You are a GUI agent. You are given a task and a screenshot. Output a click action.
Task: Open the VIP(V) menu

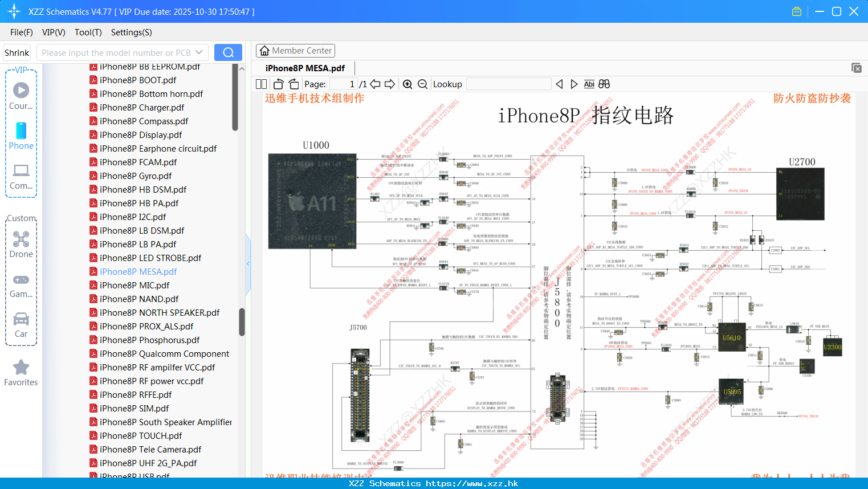(x=54, y=32)
